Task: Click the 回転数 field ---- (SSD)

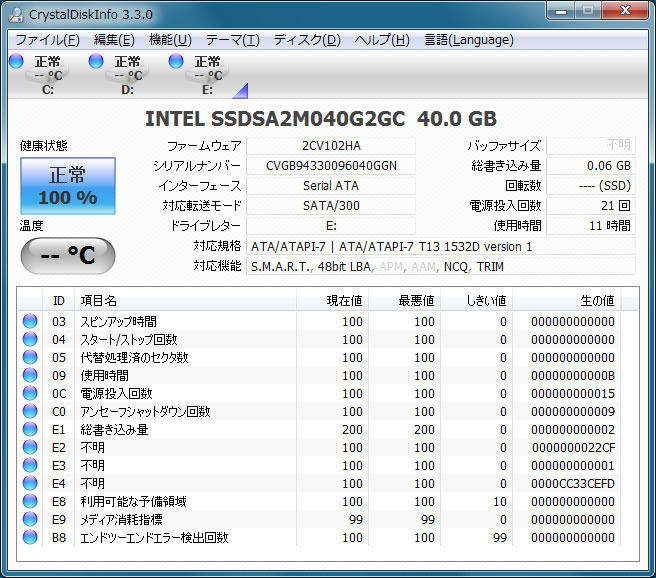Action: pyautogui.click(x=591, y=186)
